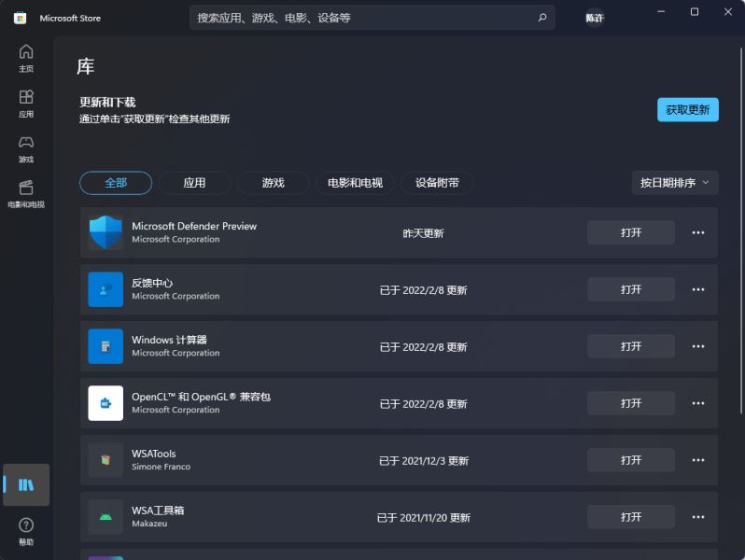Click the 昨天更新 status text
This screenshot has width=745, height=560.
pyautogui.click(x=423, y=233)
